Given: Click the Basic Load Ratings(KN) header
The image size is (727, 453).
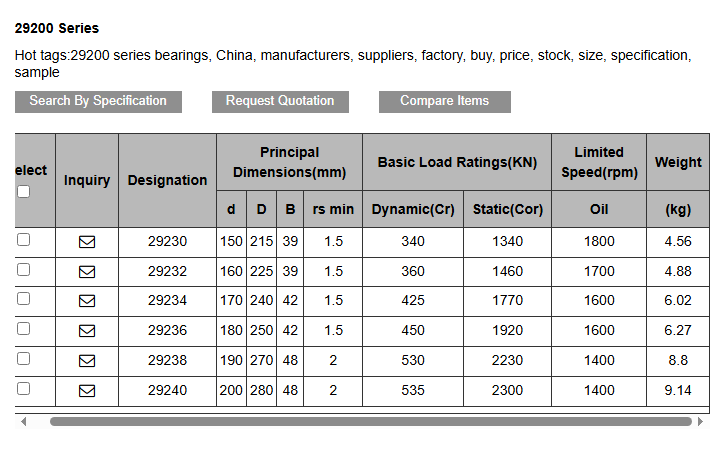Looking at the screenshot, I should click(457, 162).
